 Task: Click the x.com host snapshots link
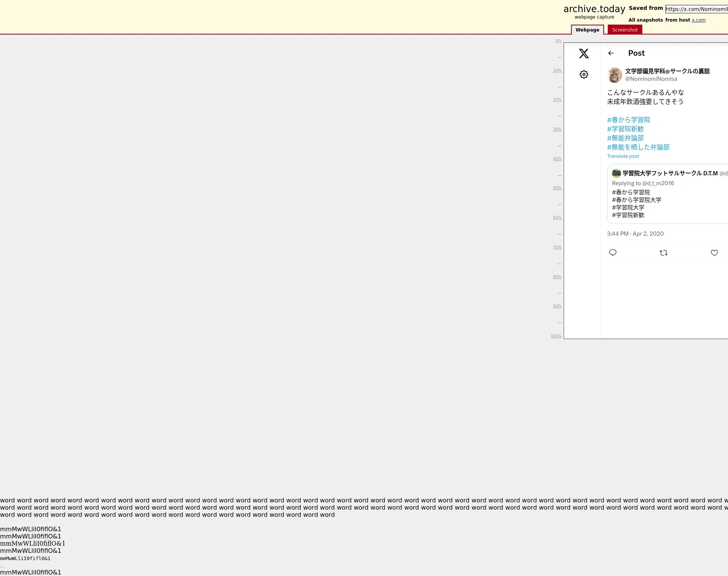698,20
